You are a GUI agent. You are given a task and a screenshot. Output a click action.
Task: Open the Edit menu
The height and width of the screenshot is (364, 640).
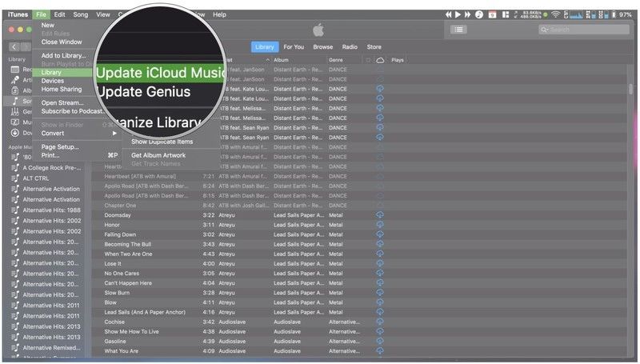[x=59, y=14]
